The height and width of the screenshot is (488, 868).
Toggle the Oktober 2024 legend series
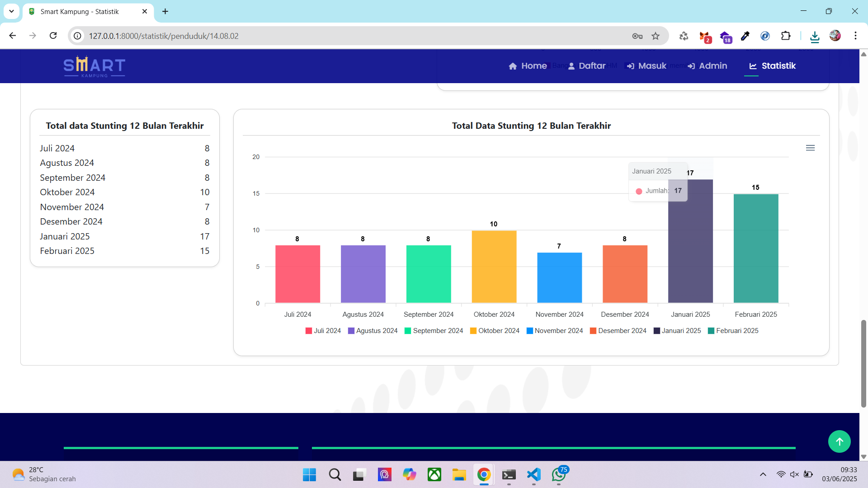tap(495, 331)
